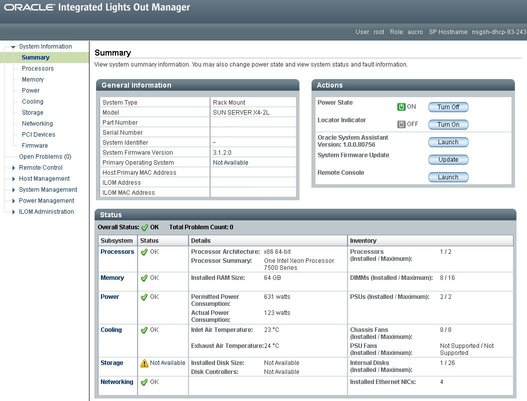This screenshot has height=401, width=527.
Task: Click the Status column header
Action: [x=163, y=241]
